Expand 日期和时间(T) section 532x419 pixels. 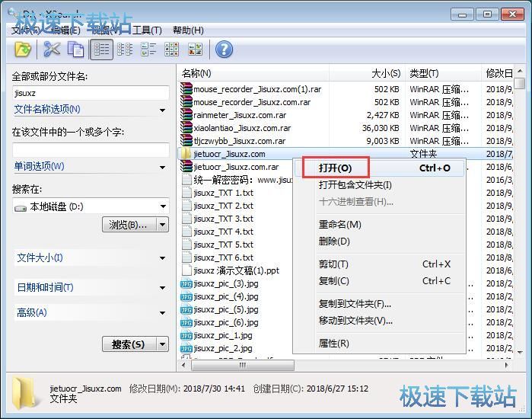click(x=163, y=288)
